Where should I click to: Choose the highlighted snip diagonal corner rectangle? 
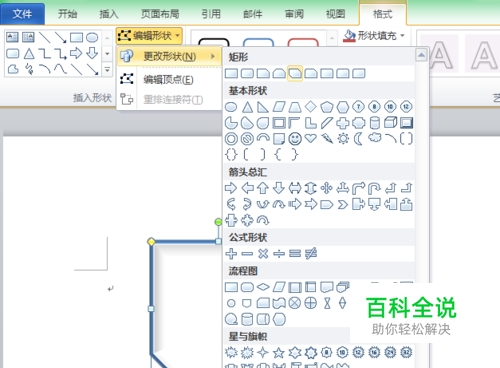pyautogui.click(x=295, y=73)
